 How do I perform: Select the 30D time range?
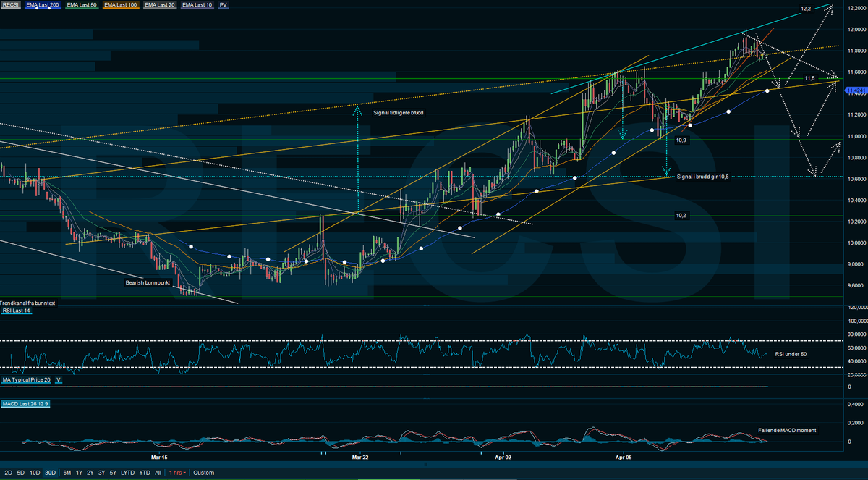pos(51,473)
